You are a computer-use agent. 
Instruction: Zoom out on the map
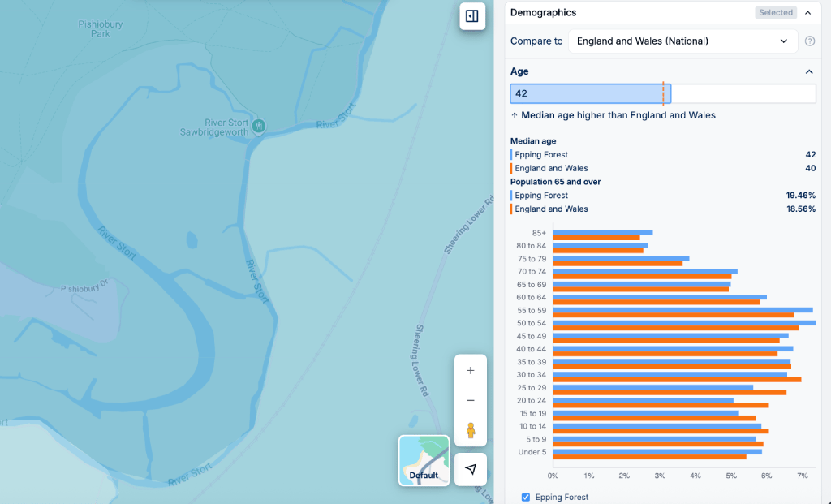click(470, 399)
